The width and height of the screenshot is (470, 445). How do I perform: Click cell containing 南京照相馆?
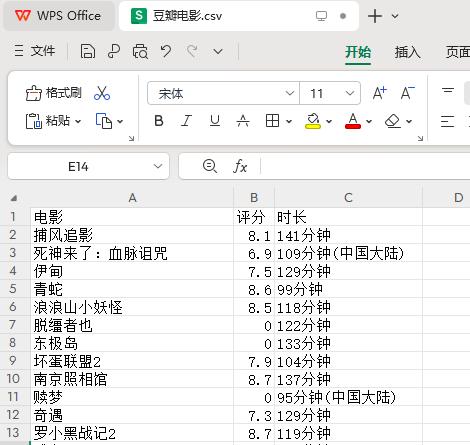click(x=132, y=379)
